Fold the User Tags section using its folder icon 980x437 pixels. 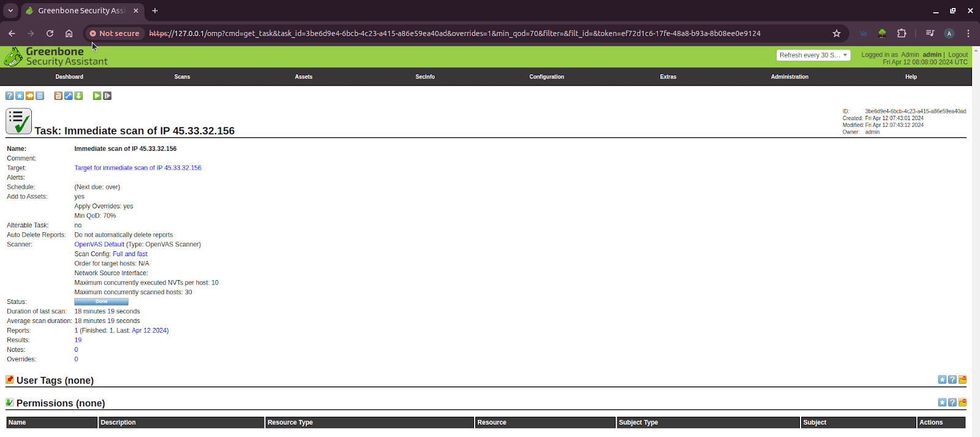point(962,379)
